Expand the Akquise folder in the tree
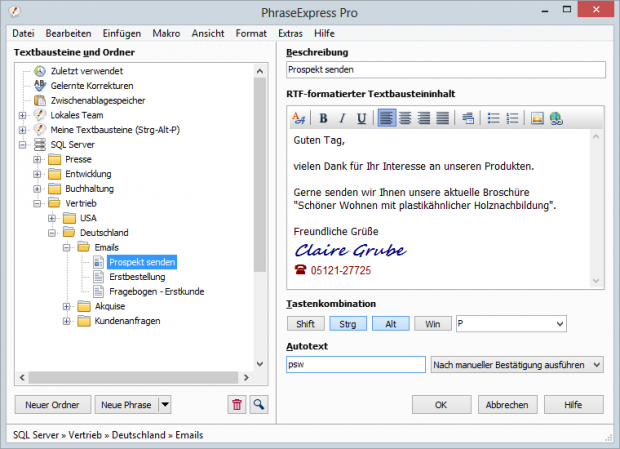 coord(67,306)
